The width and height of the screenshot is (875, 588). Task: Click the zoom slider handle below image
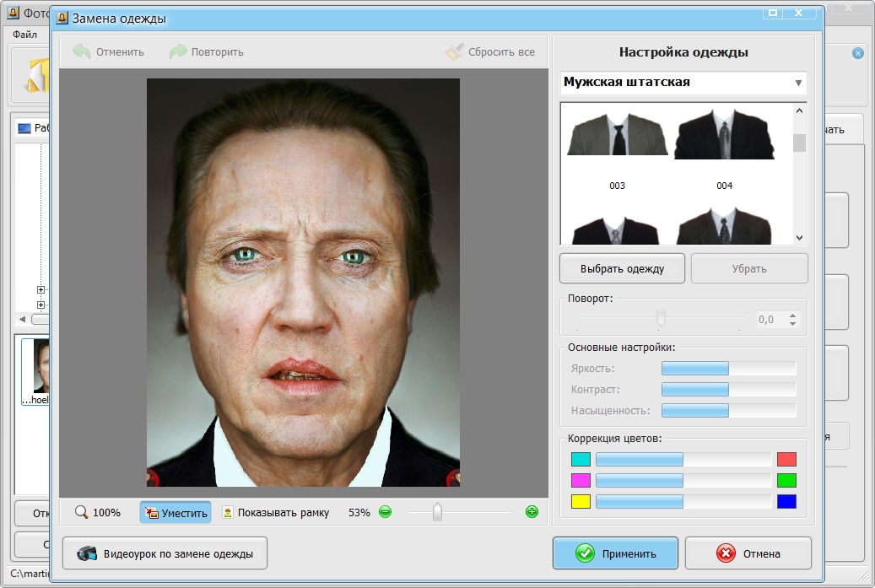point(437,512)
